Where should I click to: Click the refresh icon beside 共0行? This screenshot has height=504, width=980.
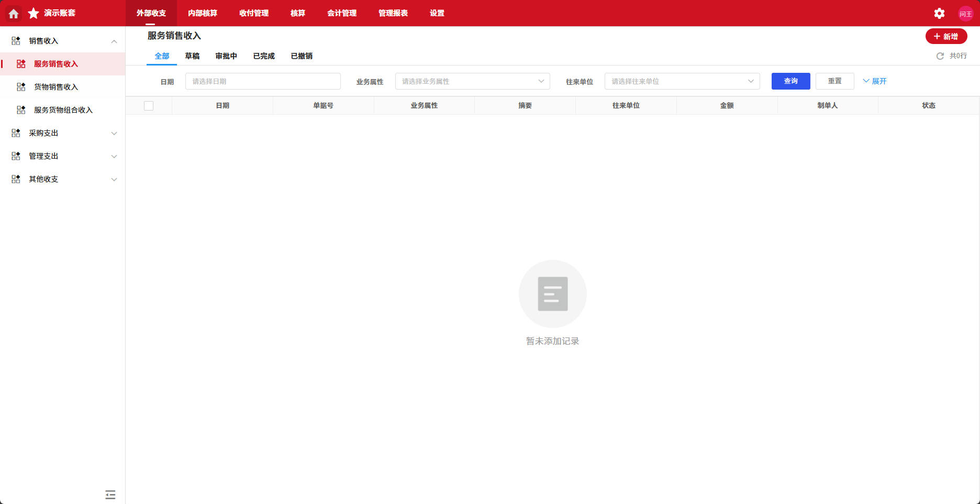click(x=940, y=56)
